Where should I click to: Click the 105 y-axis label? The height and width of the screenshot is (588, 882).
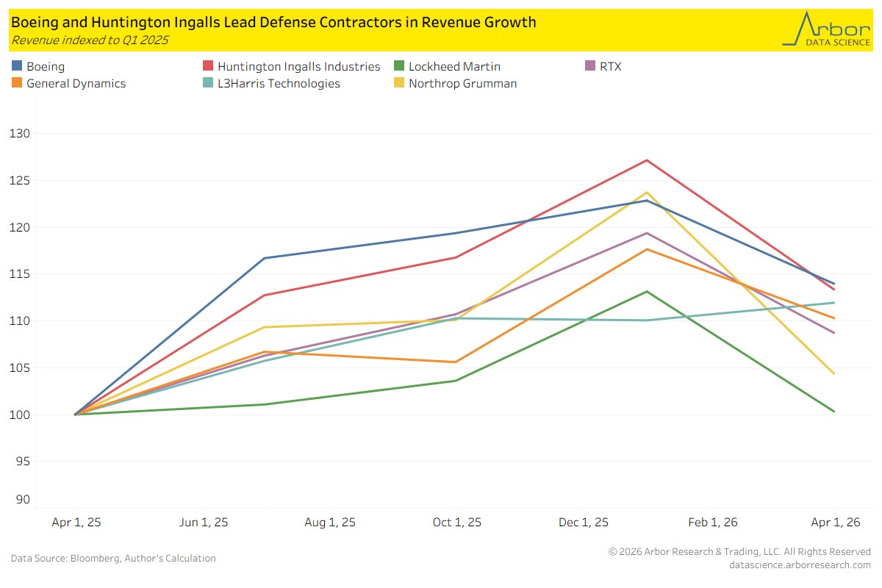pyautogui.click(x=19, y=368)
